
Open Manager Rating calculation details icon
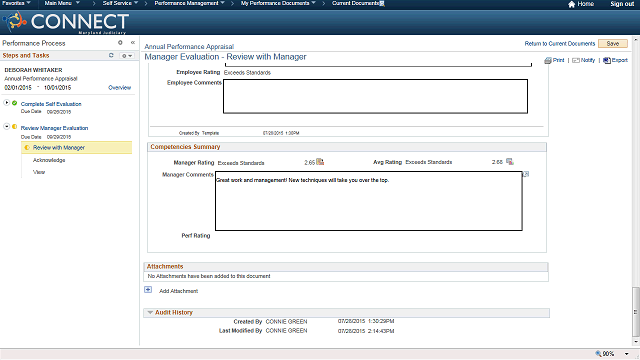320,162
